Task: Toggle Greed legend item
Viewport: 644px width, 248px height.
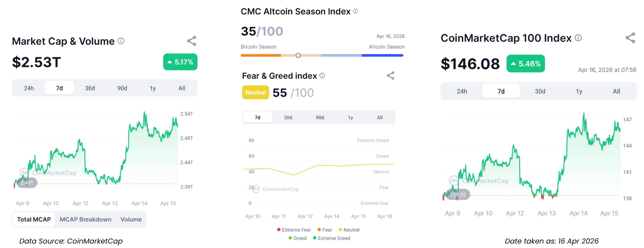Action: pos(298,238)
